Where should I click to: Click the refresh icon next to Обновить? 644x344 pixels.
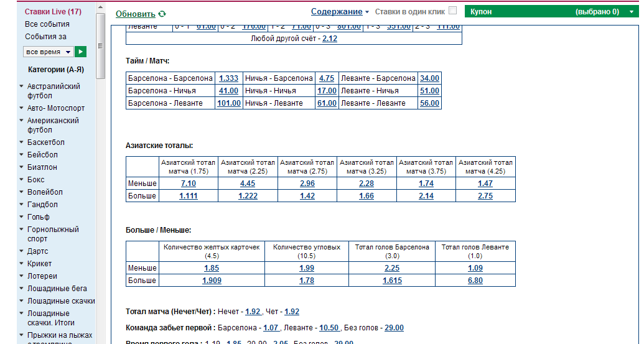(162, 14)
